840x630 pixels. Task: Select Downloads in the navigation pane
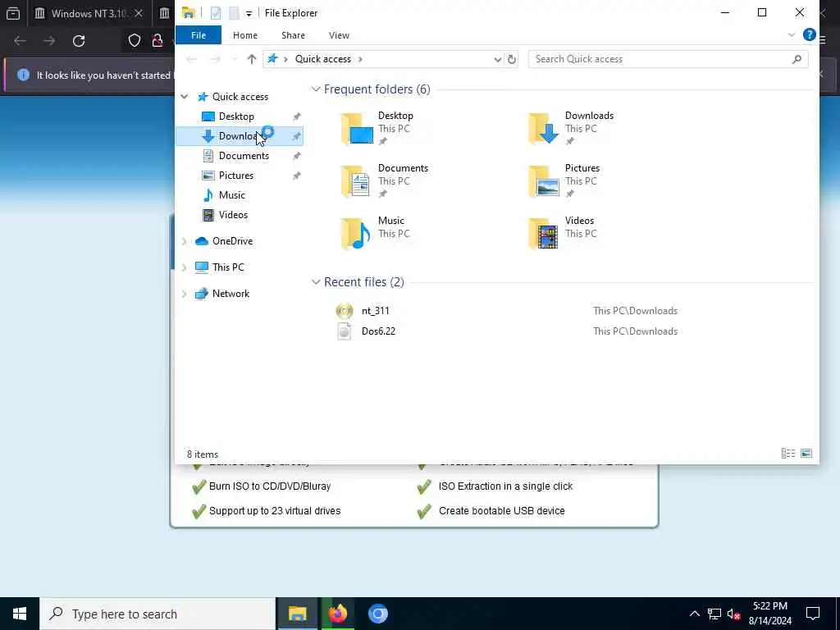point(240,136)
